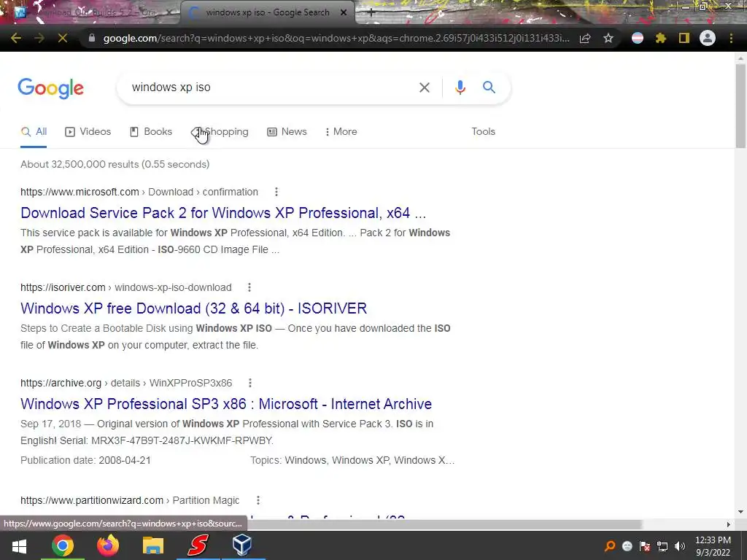Screen dimensions: 747x560
Task: Click in the 'windows xp iso' search field
Action: click(x=267, y=87)
